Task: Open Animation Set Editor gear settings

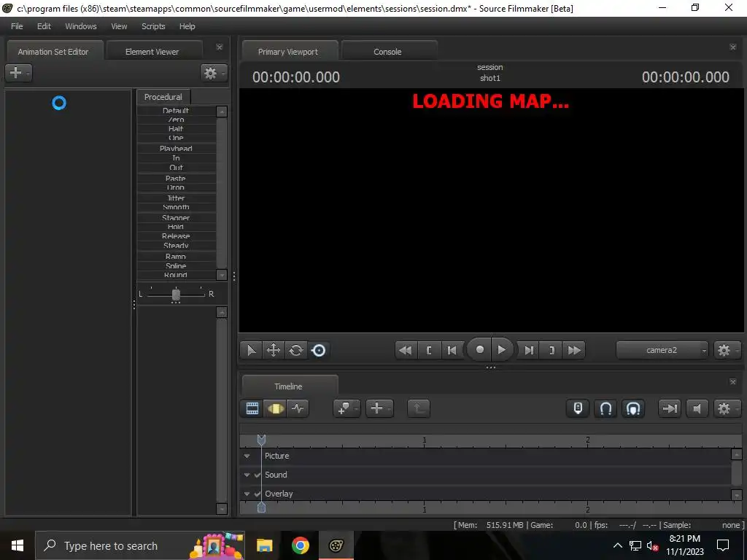Action: 213,73
